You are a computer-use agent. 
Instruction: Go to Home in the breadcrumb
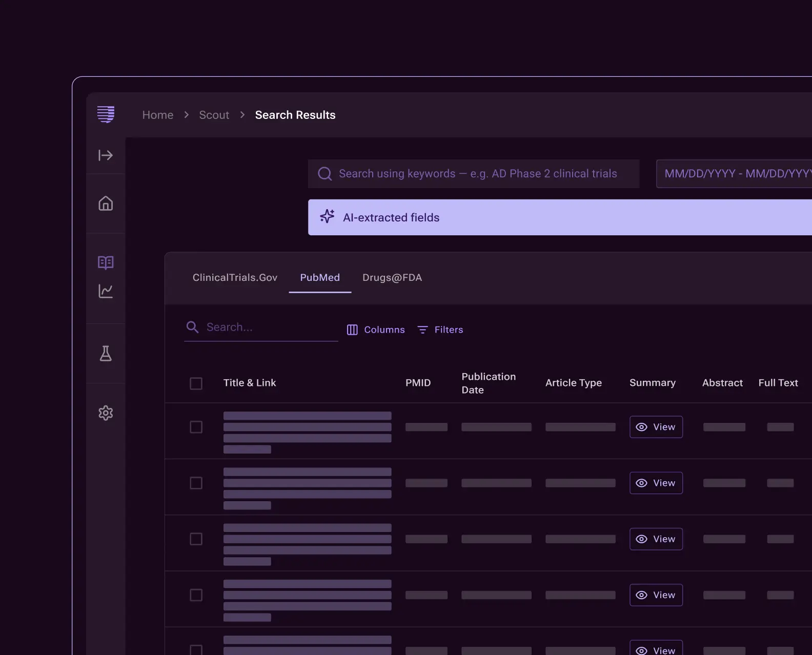pyautogui.click(x=158, y=115)
